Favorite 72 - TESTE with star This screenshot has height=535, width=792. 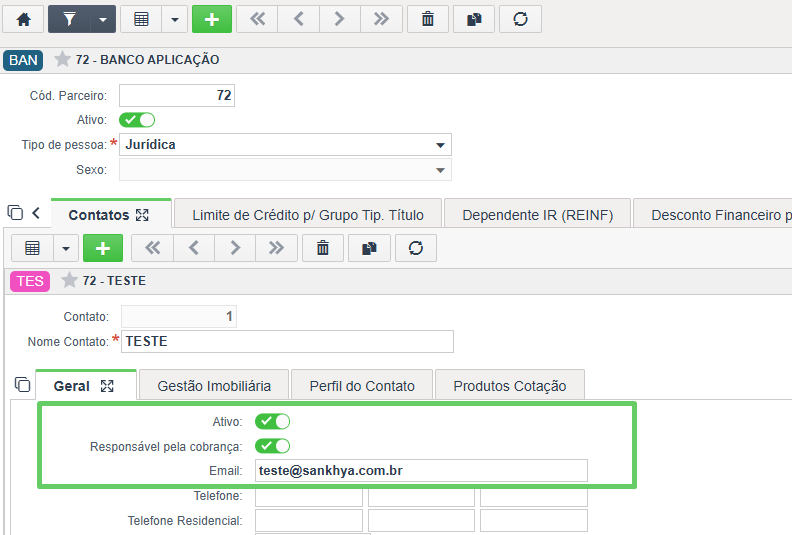tap(69, 280)
